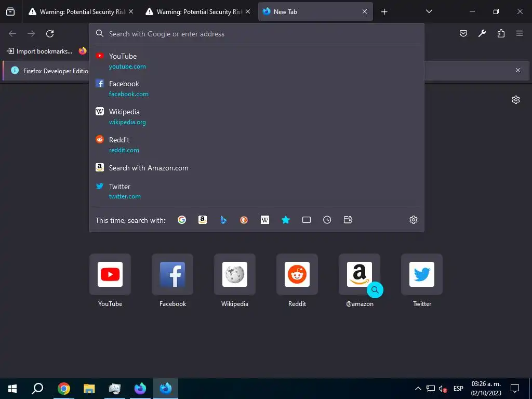Launch Google Chrome from taskbar
Viewport: 532px width, 399px height.
pos(63,389)
